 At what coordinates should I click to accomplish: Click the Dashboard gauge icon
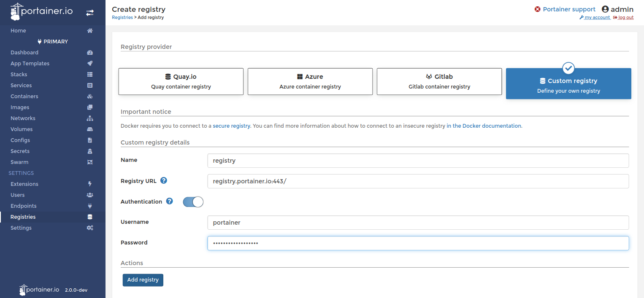89,53
